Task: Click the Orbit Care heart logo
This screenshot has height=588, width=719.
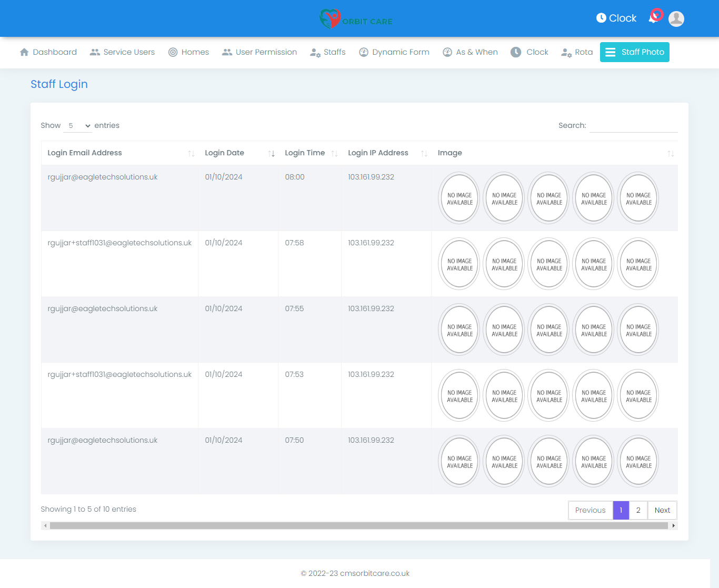Action: pos(330,19)
